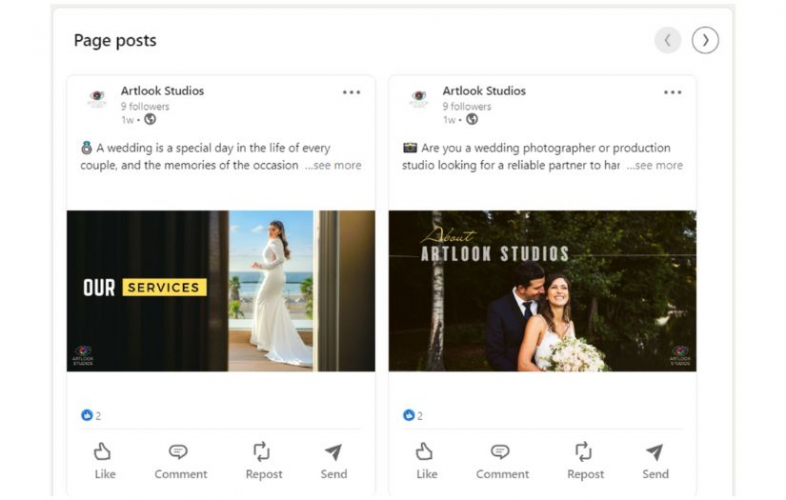Click Artlook Studios logo avatar on wedding day post
This screenshot has width=786, height=500.
pyautogui.click(x=97, y=99)
